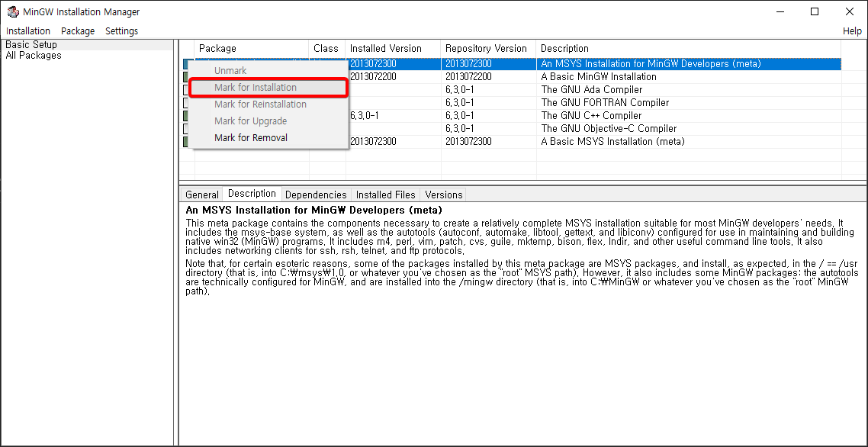The height and width of the screenshot is (447, 868).
Task: Switch to the Installed Files tab
Action: tap(385, 195)
